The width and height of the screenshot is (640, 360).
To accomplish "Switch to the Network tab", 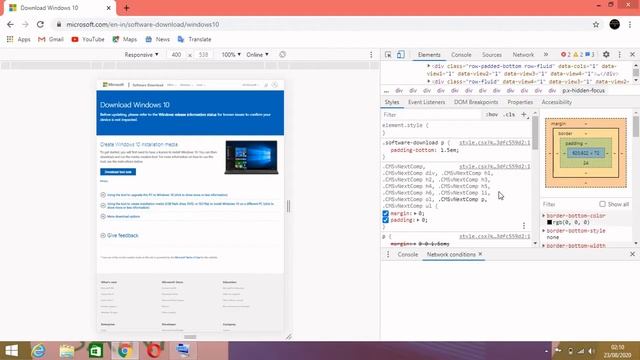I will pos(523,55).
